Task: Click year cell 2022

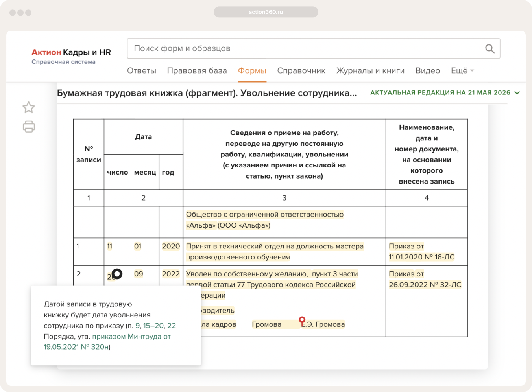Action: pyautogui.click(x=171, y=274)
